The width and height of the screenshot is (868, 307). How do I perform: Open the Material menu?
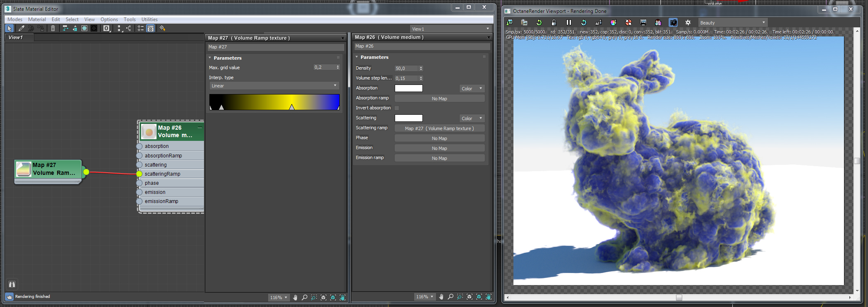tap(37, 19)
